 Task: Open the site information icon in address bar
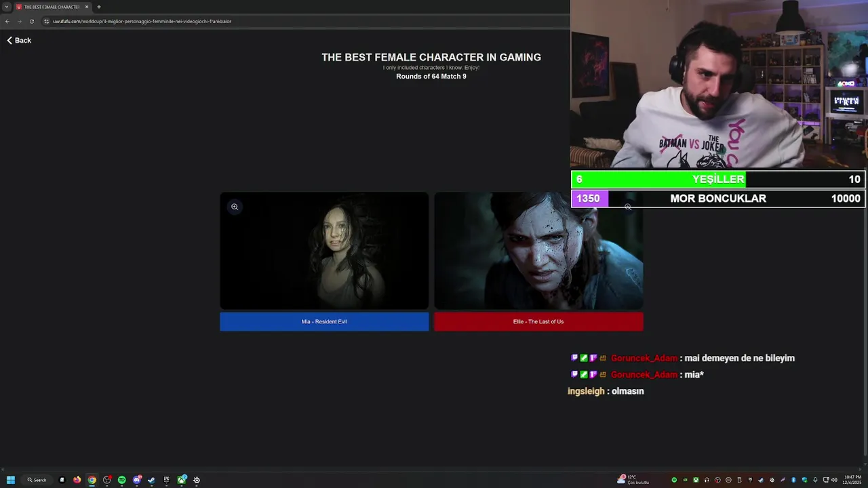(46, 21)
